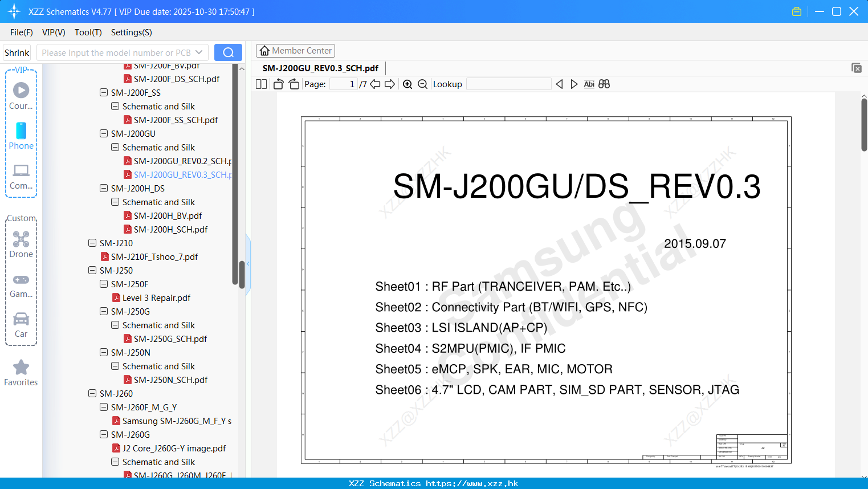Open SM-J250G_SCH.pdf file
The height and width of the screenshot is (489, 868).
pos(170,339)
